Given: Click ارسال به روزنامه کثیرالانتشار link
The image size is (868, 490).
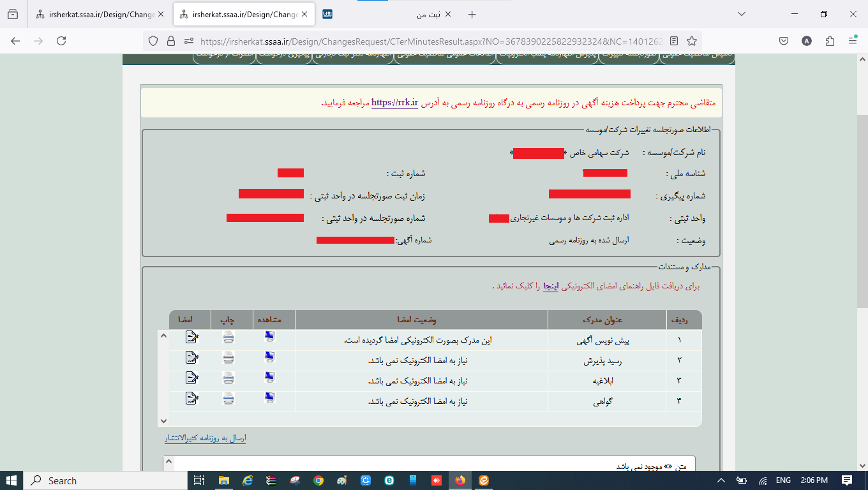Looking at the screenshot, I should tap(206, 438).
